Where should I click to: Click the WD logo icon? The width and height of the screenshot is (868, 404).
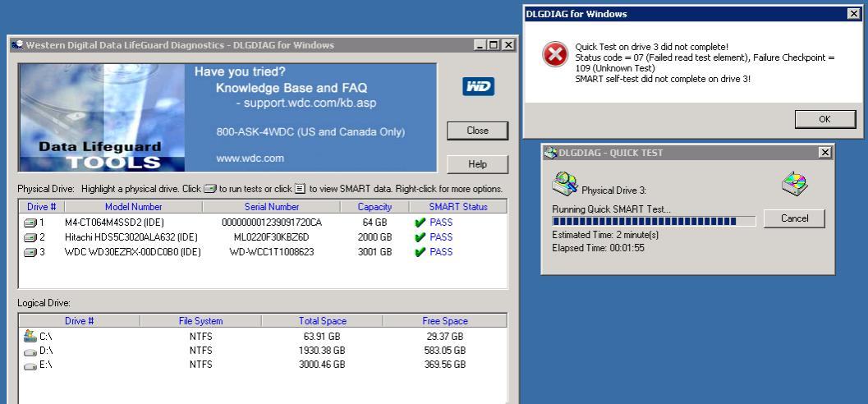(478, 87)
